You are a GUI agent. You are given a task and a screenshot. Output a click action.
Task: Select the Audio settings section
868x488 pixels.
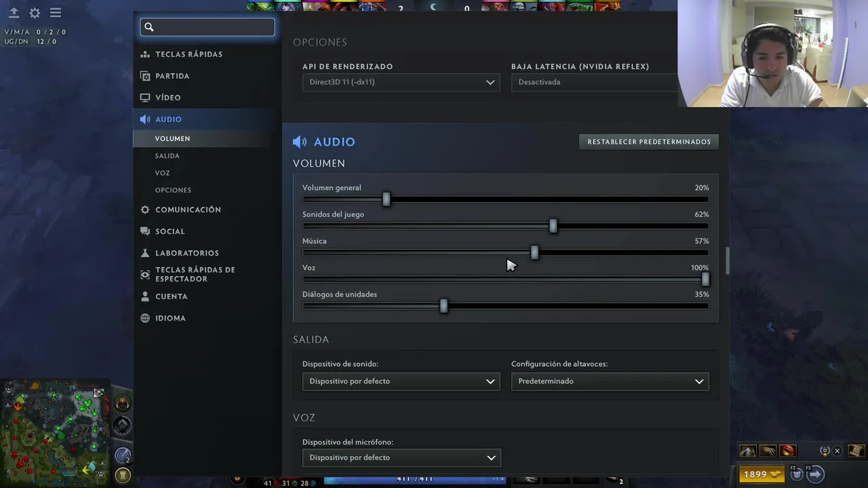(168, 119)
